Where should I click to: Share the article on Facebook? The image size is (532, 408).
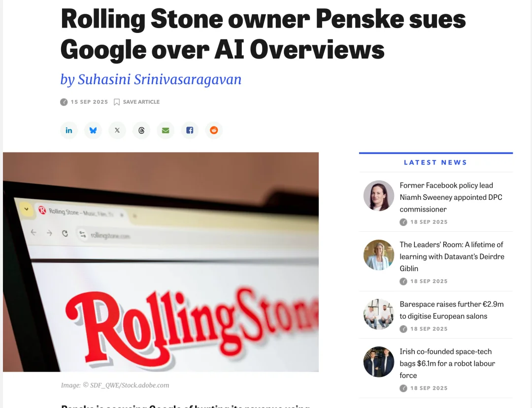[x=190, y=130]
